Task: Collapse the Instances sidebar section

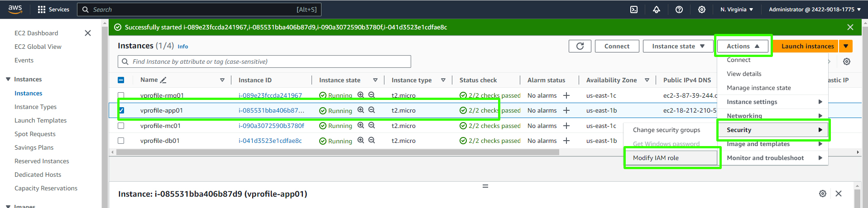Action: (8, 79)
